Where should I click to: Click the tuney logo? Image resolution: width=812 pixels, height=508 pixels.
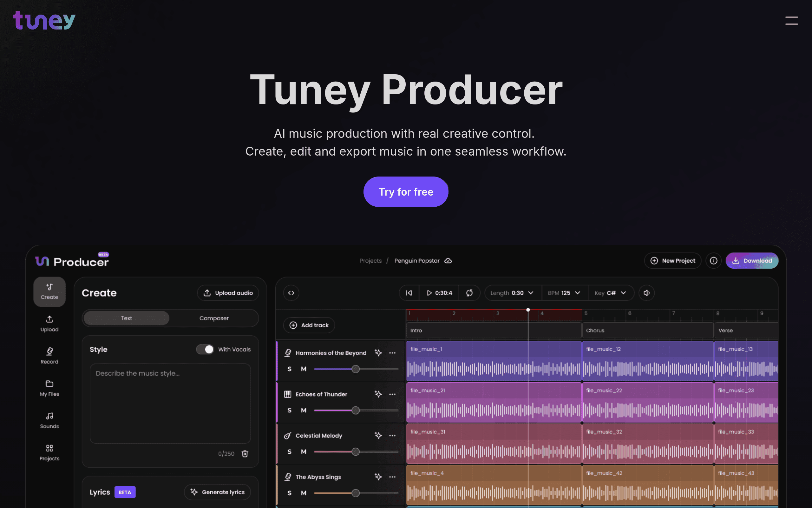(44, 20)
